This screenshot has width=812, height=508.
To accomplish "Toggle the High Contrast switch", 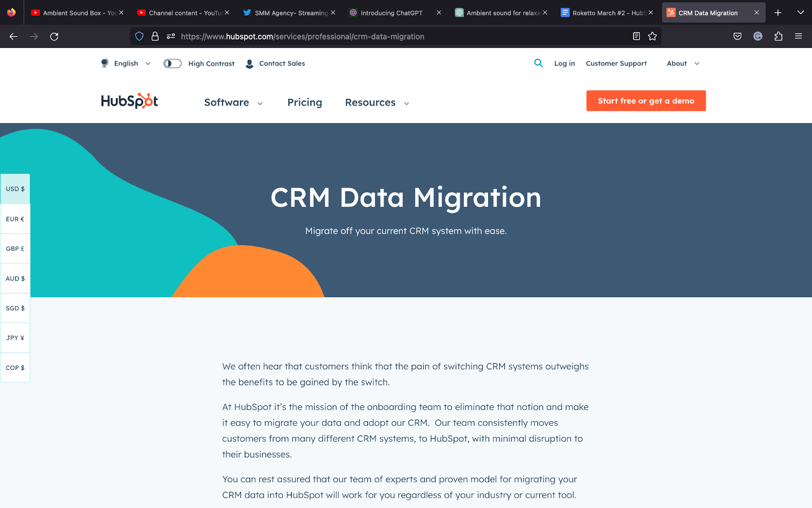I will [173, 63].
